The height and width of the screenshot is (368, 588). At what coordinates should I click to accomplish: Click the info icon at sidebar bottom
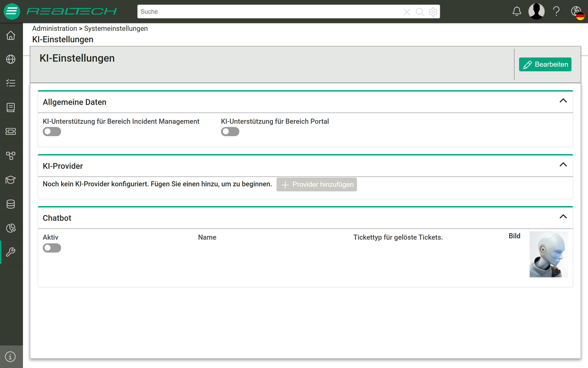pos(10,357)
